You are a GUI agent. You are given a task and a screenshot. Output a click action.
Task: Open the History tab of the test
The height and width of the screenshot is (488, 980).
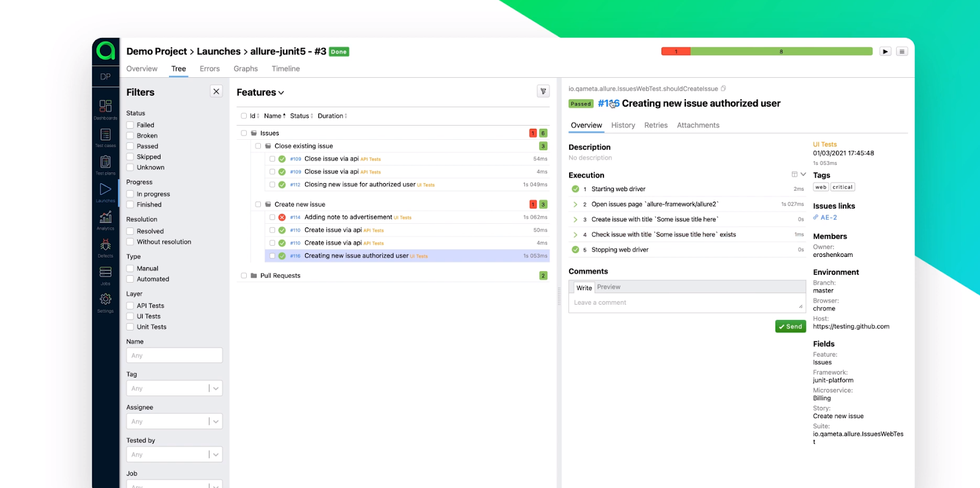(623, 125)
